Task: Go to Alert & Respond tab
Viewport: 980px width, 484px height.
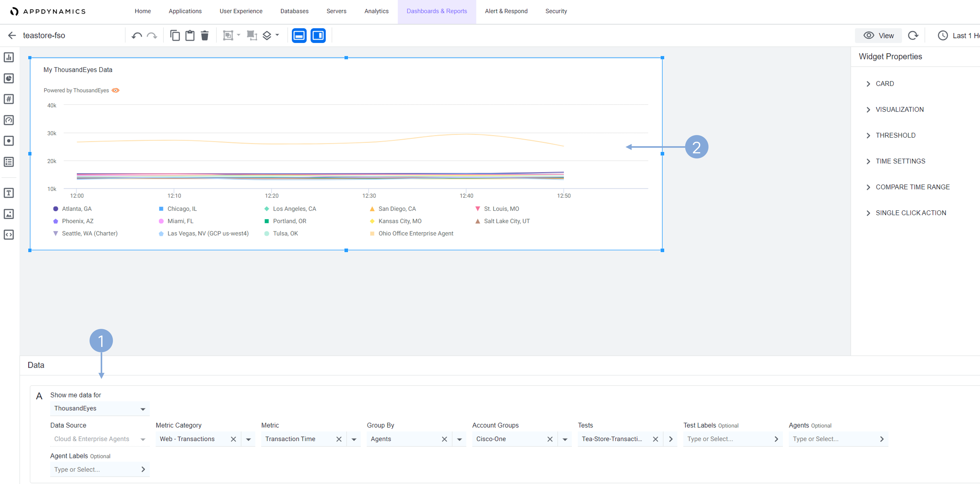Action: click(x=506, y=11)
